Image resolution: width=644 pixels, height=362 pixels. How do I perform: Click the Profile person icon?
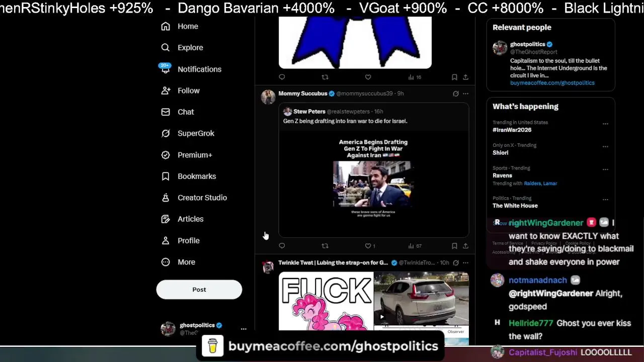166,241
